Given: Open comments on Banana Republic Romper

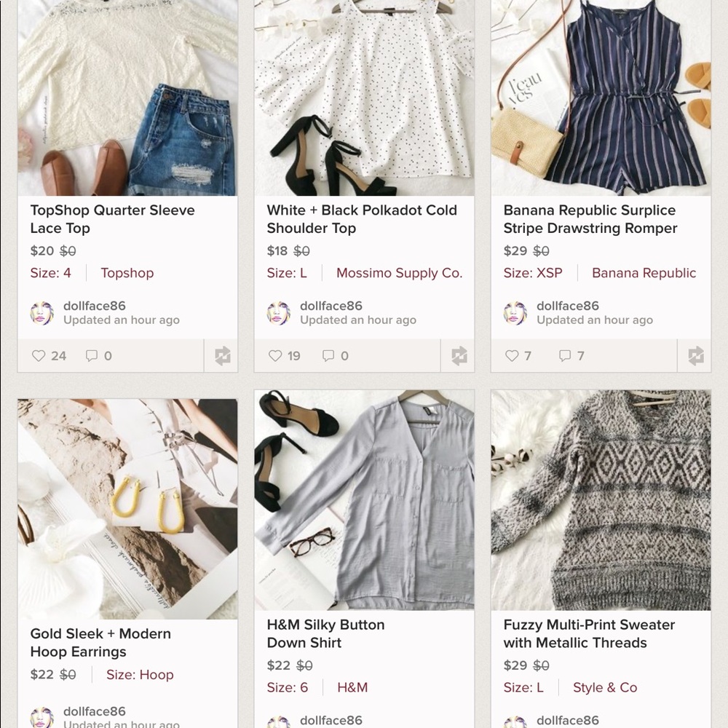Looking at the screenshot, I should [565, 356].
